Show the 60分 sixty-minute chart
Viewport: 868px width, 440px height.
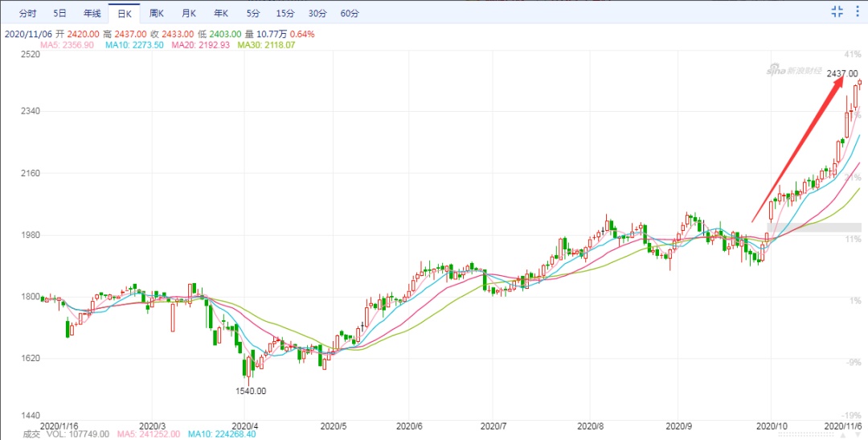coord(350,14)
